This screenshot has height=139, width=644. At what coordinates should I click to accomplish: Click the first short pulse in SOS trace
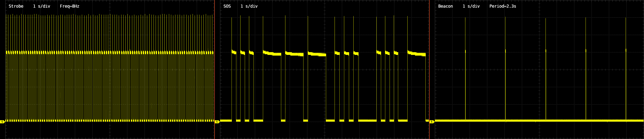234,52
